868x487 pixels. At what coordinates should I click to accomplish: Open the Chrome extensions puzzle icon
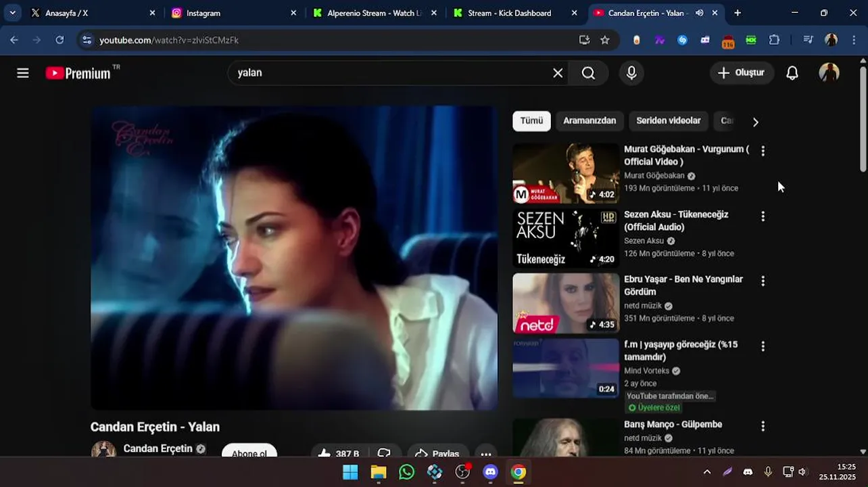(x=775, y=40)
